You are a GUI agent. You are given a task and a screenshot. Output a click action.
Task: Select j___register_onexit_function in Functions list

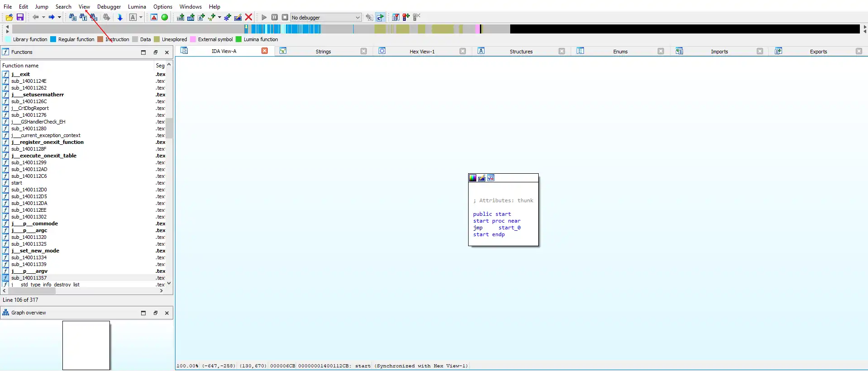click(x=47, y=142)
